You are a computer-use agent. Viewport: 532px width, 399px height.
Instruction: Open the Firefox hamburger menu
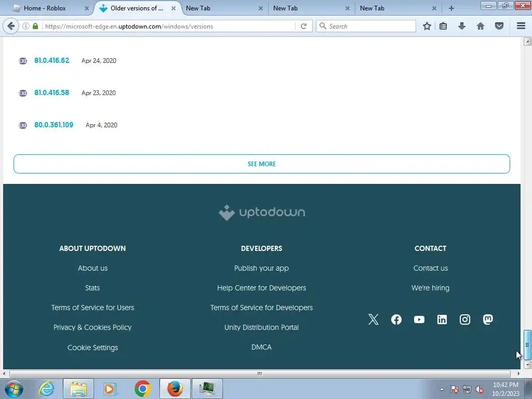pyautogui.click(x=521, y=26)
